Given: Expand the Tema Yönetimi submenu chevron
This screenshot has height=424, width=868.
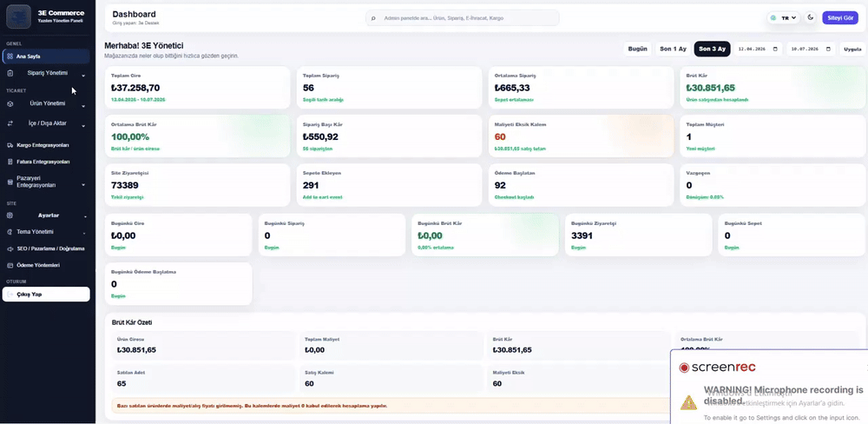Looking at the screenshot, I should [83, 233].
